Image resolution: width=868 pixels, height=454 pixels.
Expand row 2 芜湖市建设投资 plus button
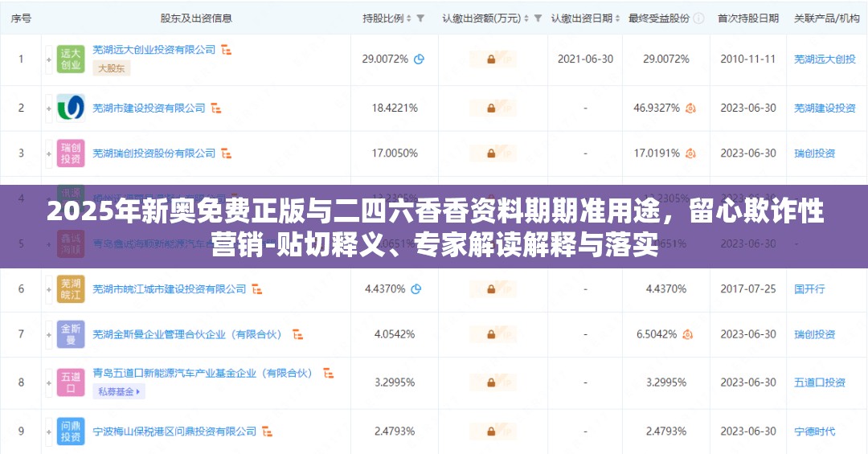(49, 108)
